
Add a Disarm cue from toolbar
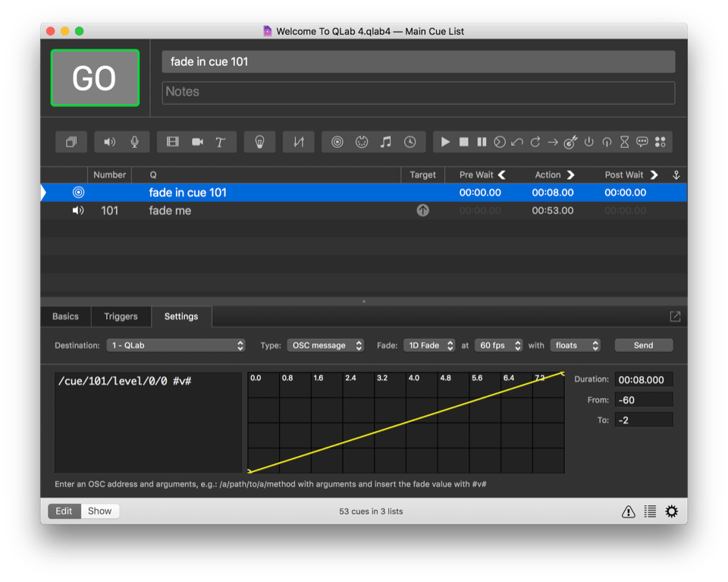[x=607, y=142]
